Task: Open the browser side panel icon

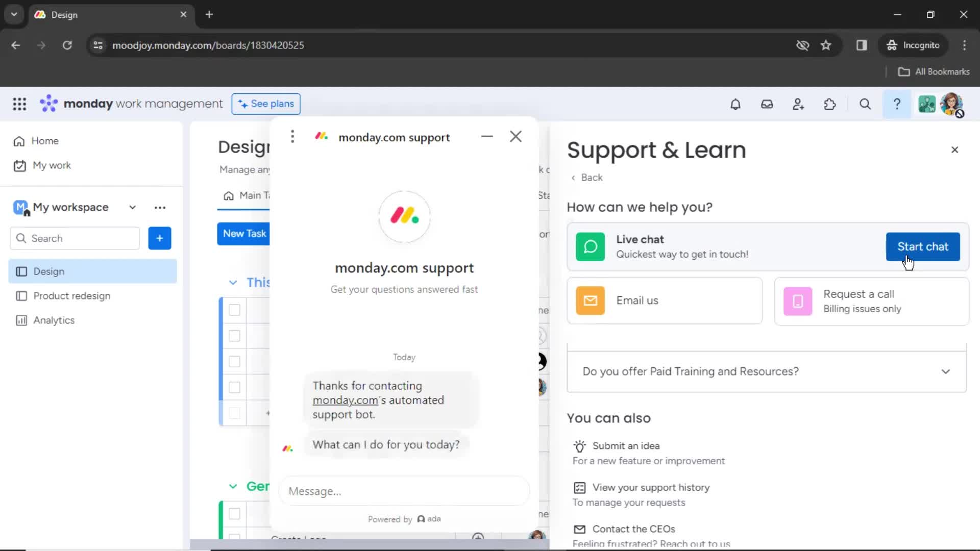Action: [x=862, y=45]
